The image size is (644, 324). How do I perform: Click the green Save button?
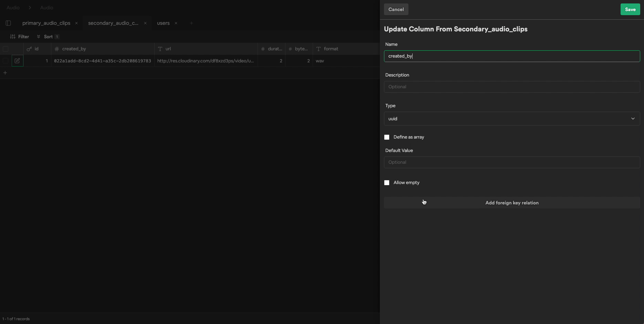[630, 9]
